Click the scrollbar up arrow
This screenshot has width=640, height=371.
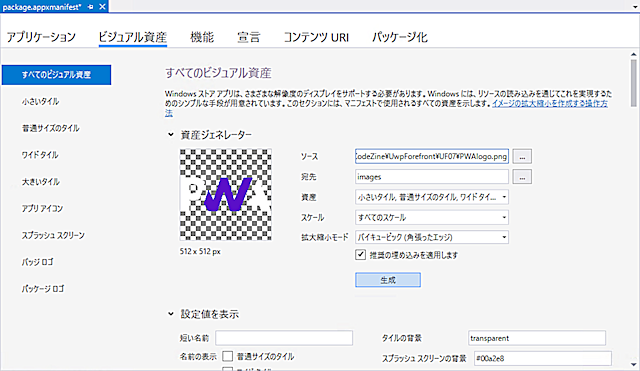633,54
